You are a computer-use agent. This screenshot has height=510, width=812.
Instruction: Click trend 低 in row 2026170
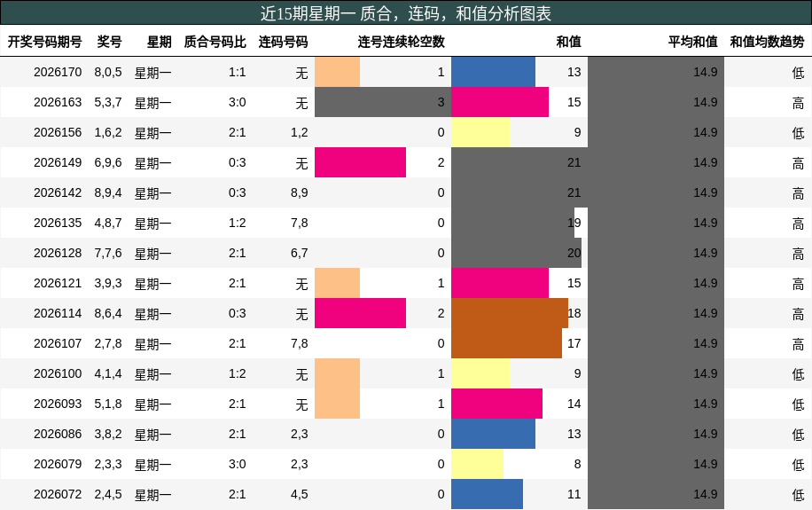pyautogui.click(x=798, y=73)
